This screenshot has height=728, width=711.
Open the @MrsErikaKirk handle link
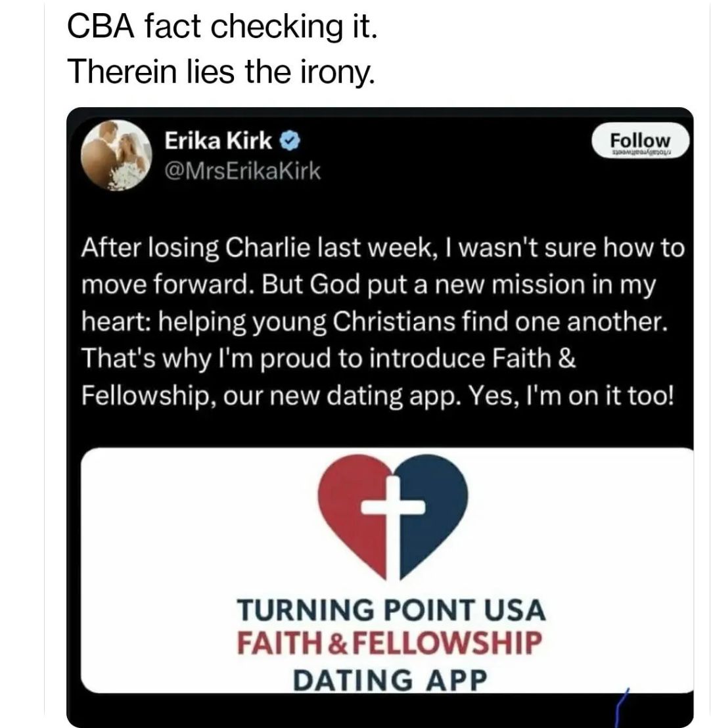click(x=242, y=171)
